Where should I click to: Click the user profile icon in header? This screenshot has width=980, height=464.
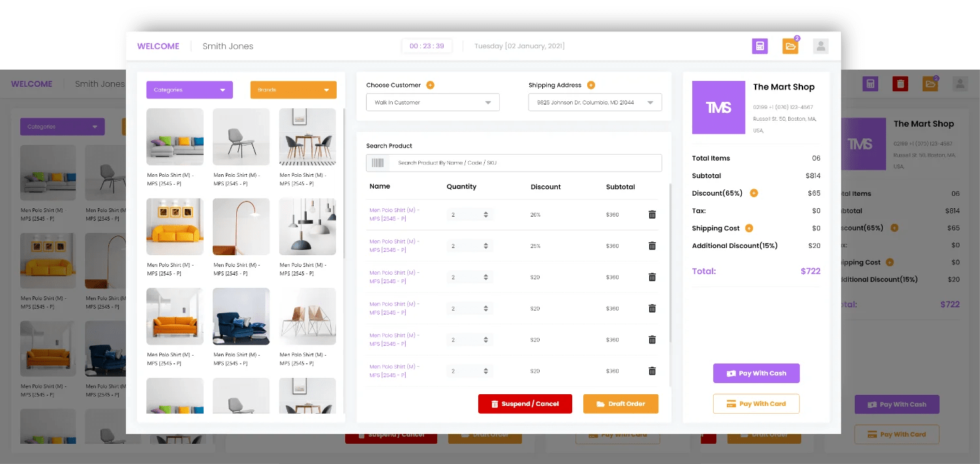coord(820,46)
